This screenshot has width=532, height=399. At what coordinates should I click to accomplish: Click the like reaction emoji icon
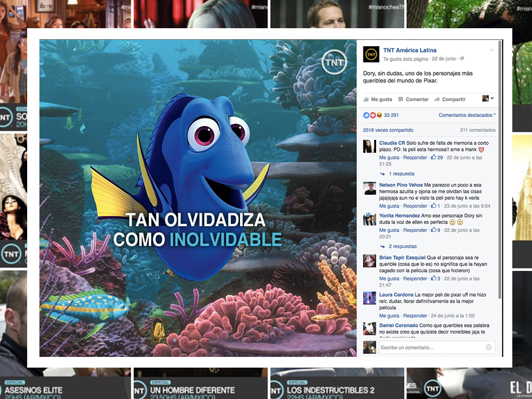[x=366, y=115]
